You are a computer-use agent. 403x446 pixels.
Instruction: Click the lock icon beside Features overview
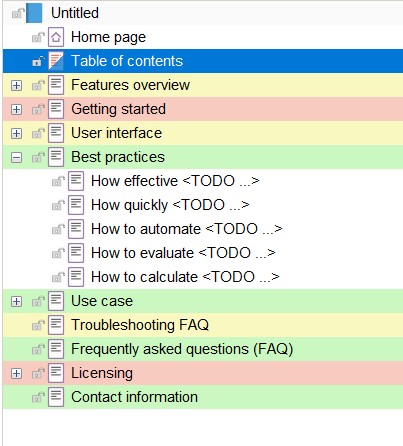[x=38, y=85]
